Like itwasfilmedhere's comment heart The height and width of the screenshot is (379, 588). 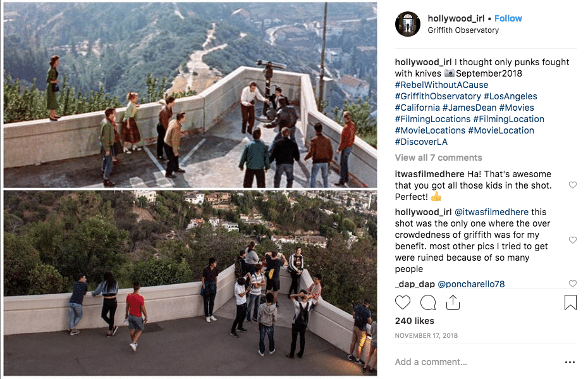[573, 185]
